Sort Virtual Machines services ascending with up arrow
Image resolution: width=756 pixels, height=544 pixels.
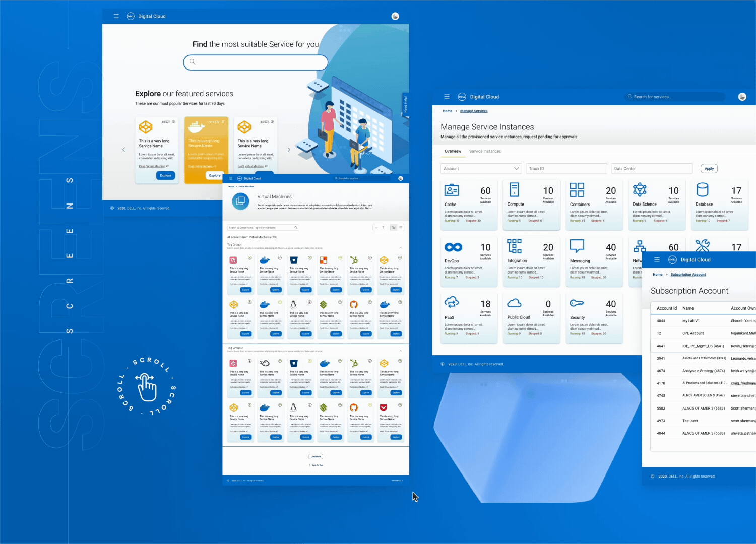point(383,228)
